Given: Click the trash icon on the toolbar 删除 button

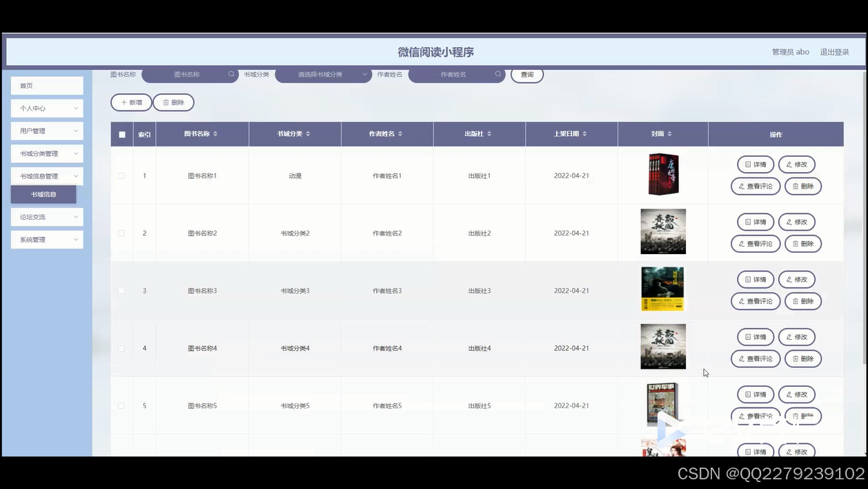Looking at the screenshot, I should click(x=164, y=102).
